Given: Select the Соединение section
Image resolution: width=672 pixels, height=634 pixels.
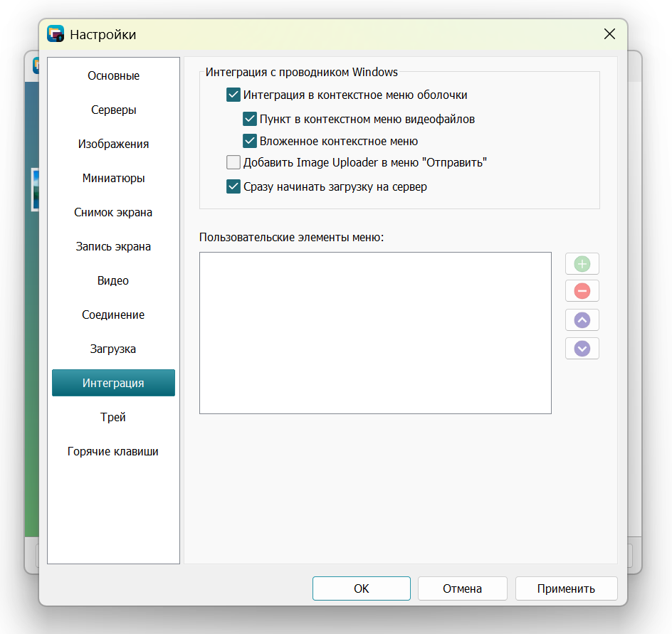Looking at the screenshot, I should pyautogui.click(x=114, y=315).
